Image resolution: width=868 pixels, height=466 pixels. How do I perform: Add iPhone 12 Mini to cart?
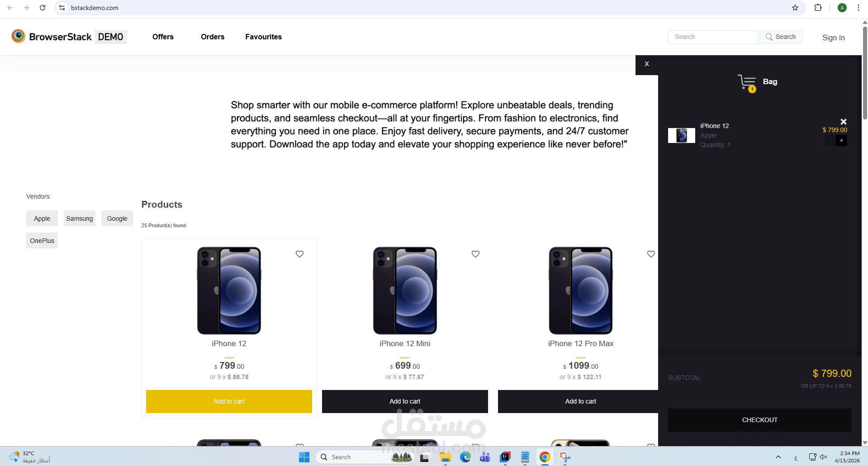tap(405, 401)
